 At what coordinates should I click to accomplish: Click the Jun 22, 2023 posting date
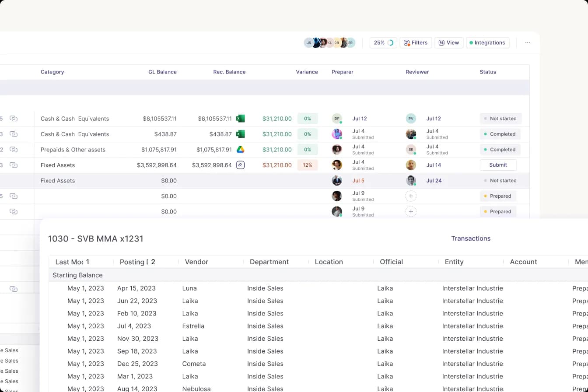pos(137,301)
